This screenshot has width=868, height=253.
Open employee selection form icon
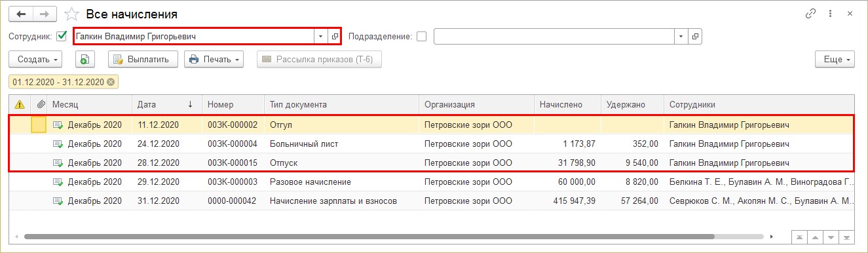point(335,37)
